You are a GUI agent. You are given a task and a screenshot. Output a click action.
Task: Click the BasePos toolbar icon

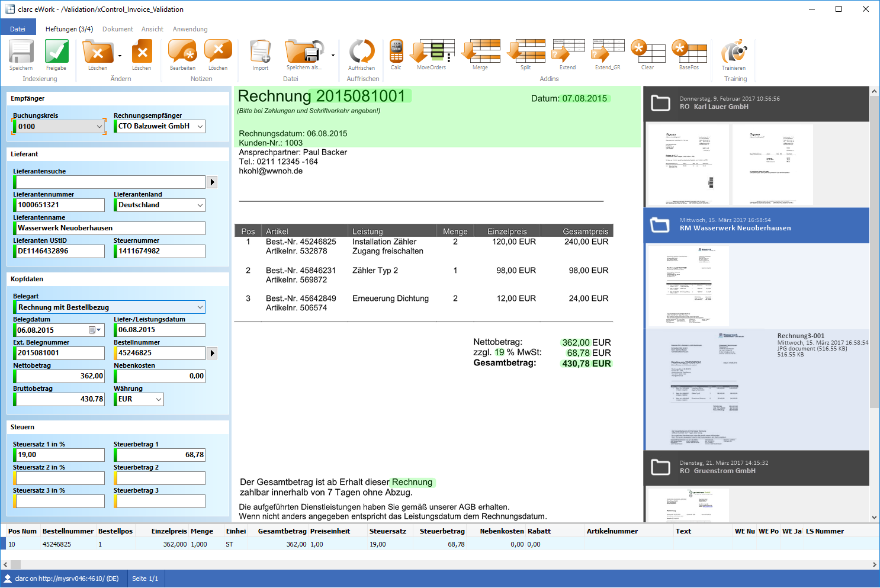point(689,52)
